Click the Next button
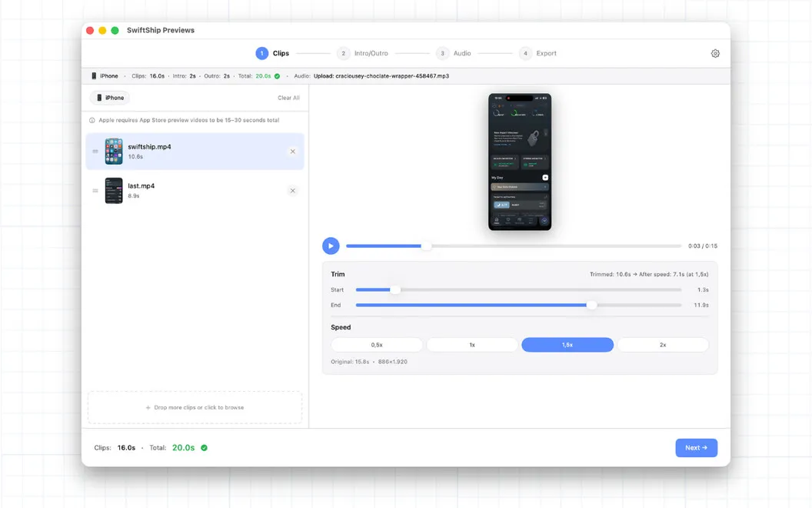This screenshot has width=812, height=508. (x=697, y=448)
